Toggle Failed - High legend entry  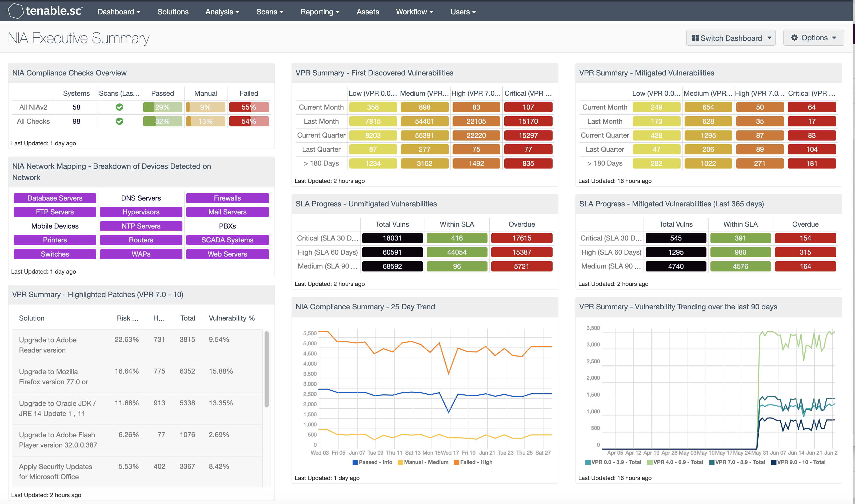473,462
